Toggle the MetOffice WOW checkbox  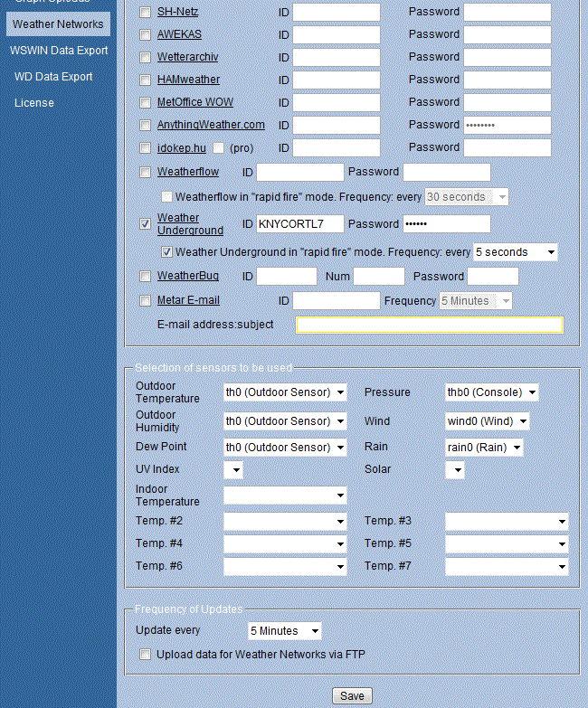click(145, 102)
